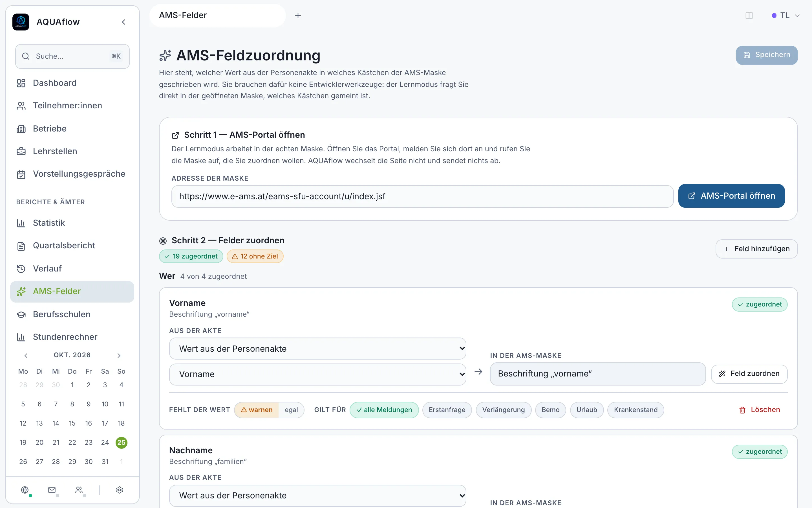
Task: Open Dashboard in the sidebar
Action: 72,83
